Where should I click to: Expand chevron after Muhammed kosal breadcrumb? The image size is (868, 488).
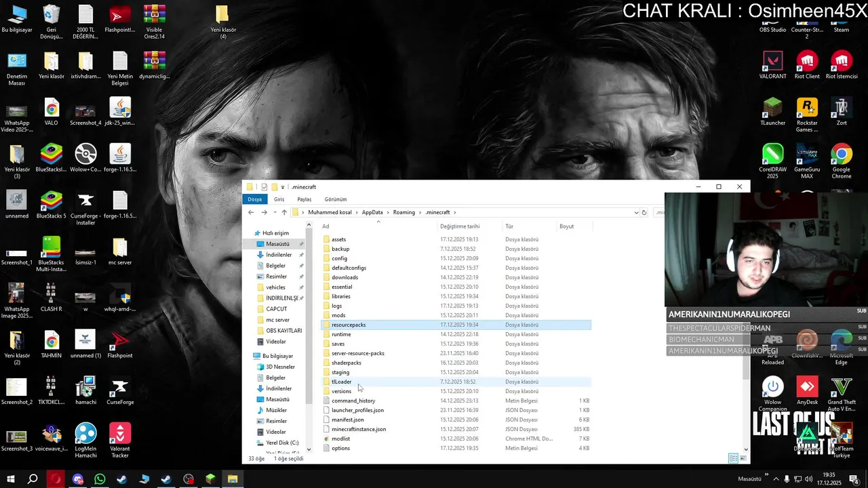click(x=357, y=212)
